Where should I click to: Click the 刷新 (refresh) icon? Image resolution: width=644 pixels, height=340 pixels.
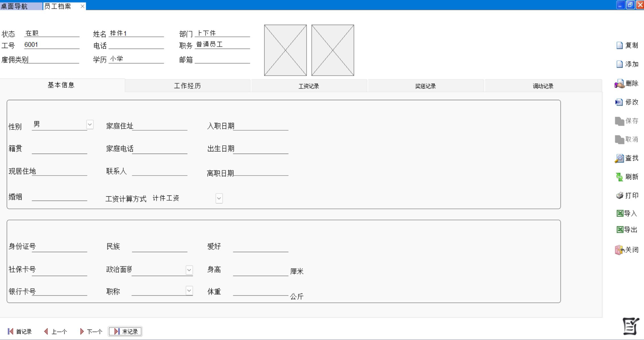619,177
